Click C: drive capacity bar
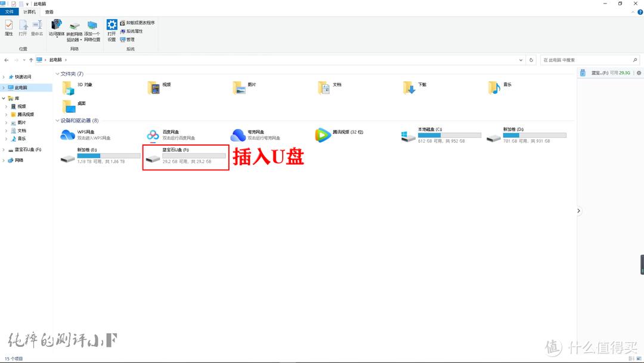This screenshot has width=644, height=363. [x=450, y=136]
